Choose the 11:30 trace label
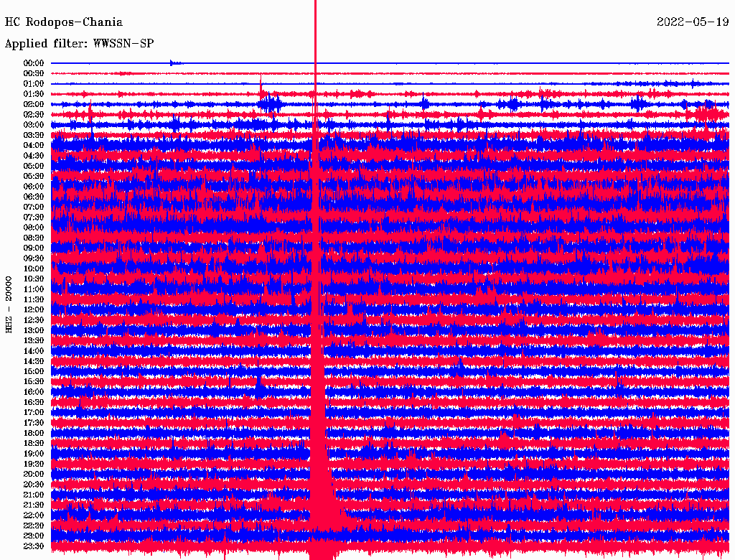The width and height of the screenshot is (735, 560). [34, 299]
